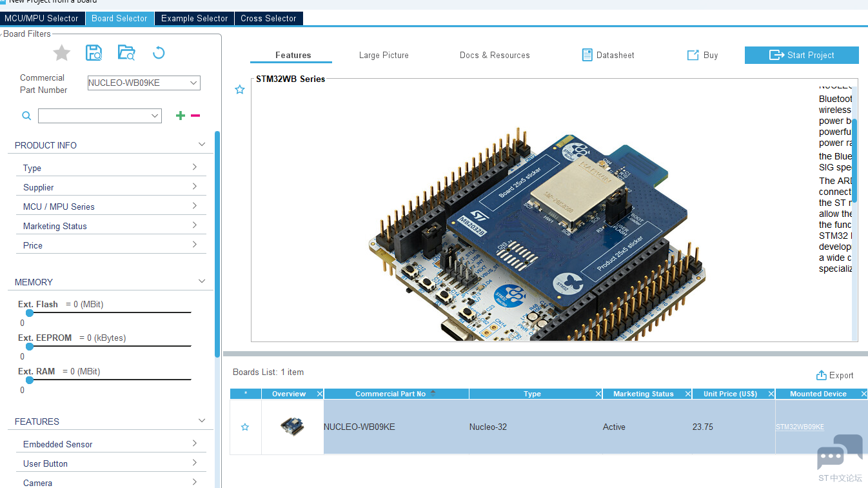
Task: Click the Ext. RAM slider handle
Action: point(30,380)
